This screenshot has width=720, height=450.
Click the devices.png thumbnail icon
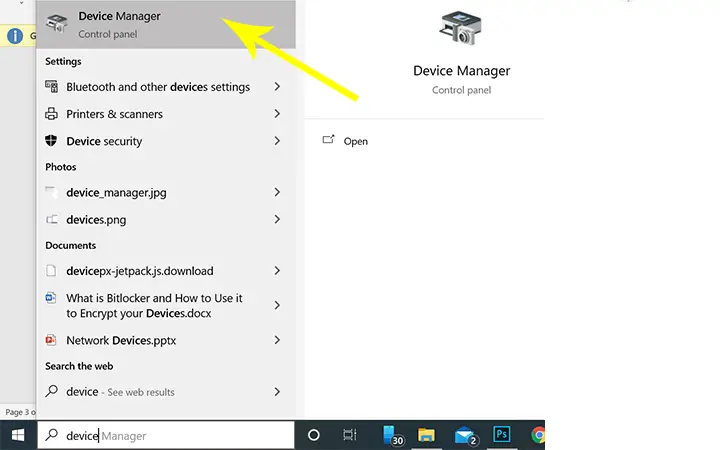(x=51, y=219)
